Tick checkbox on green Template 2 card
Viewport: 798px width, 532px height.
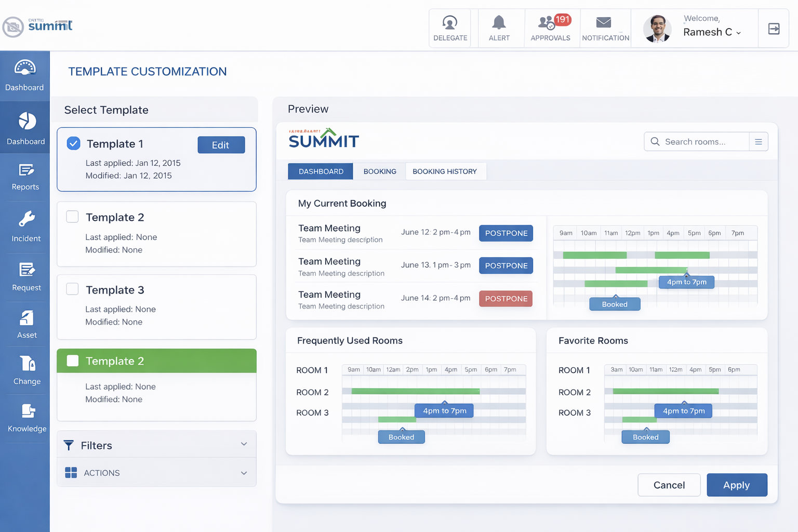pos(73,361)
